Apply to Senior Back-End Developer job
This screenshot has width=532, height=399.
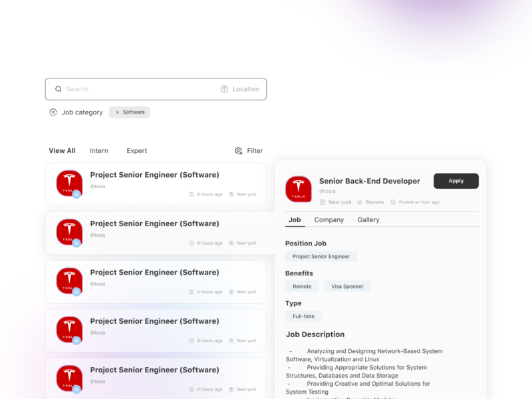click(x=456, y=181)
